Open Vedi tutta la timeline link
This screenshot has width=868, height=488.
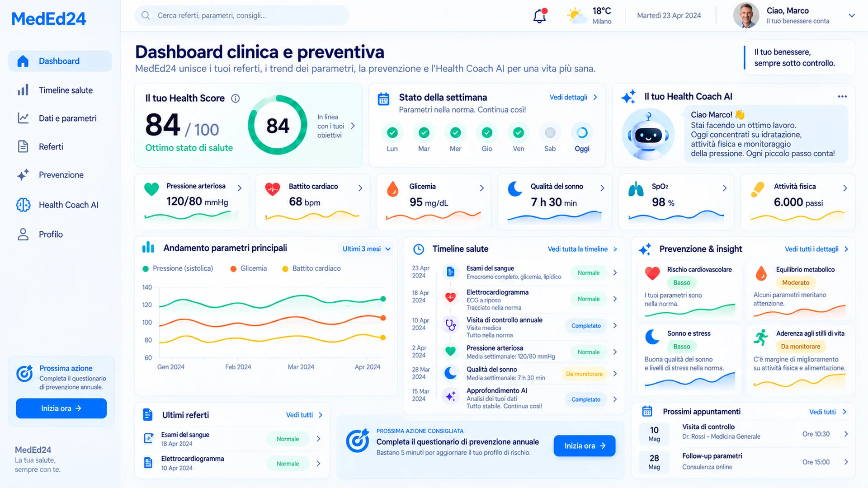point(582,249)
